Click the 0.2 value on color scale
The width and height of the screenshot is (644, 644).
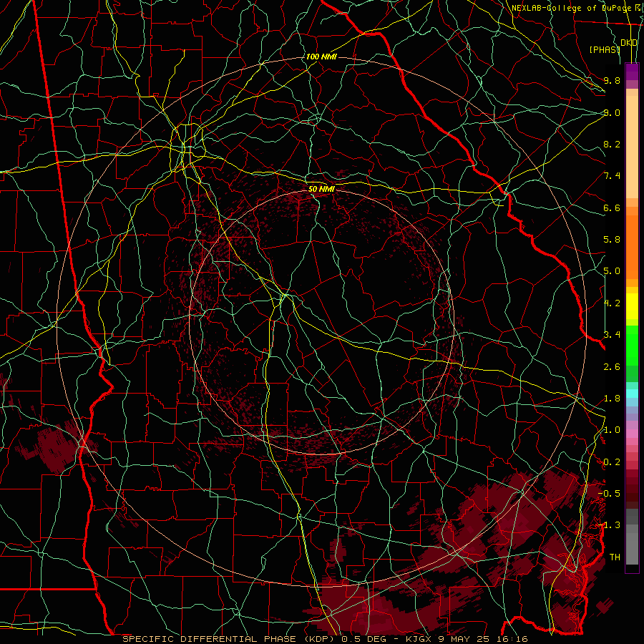[x=612, y=462]
